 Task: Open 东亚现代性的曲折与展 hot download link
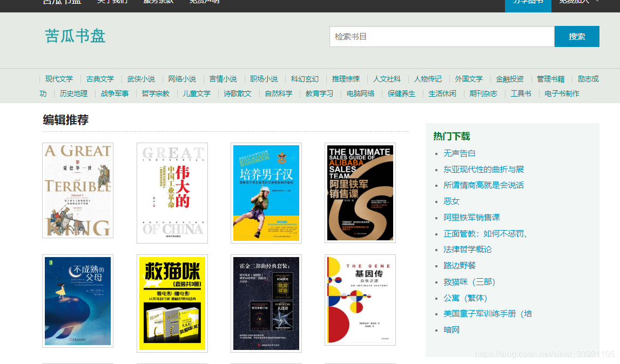click(483, 170)
